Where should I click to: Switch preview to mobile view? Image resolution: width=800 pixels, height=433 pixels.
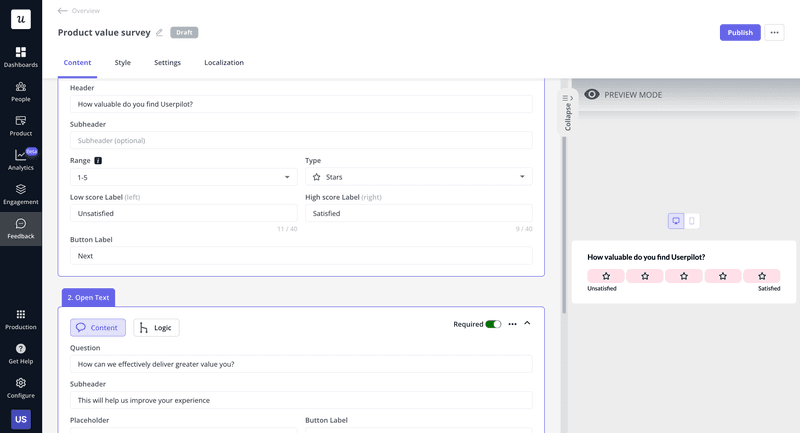[x=692, y=221]
